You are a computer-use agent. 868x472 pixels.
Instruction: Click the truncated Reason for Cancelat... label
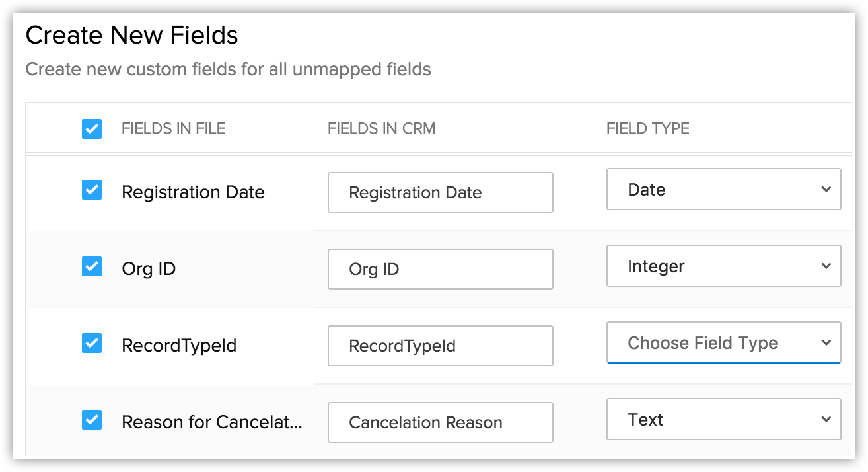[x=211, y=422]
